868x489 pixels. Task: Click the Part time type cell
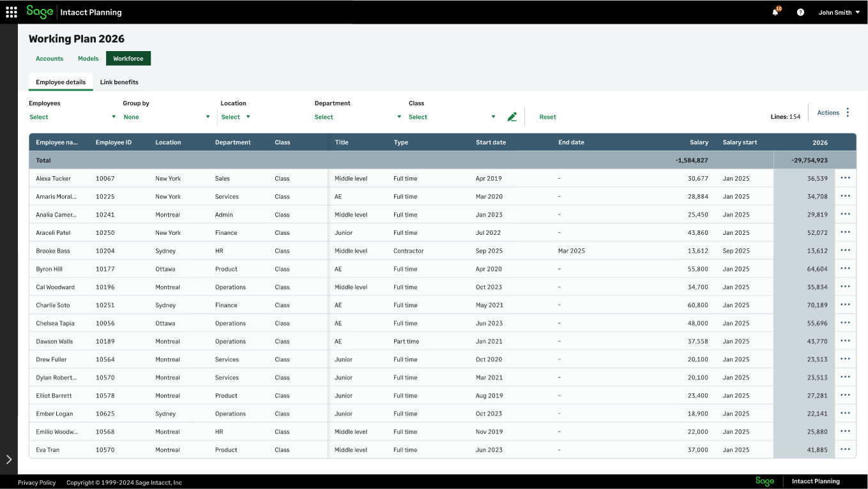pos(406,342)
